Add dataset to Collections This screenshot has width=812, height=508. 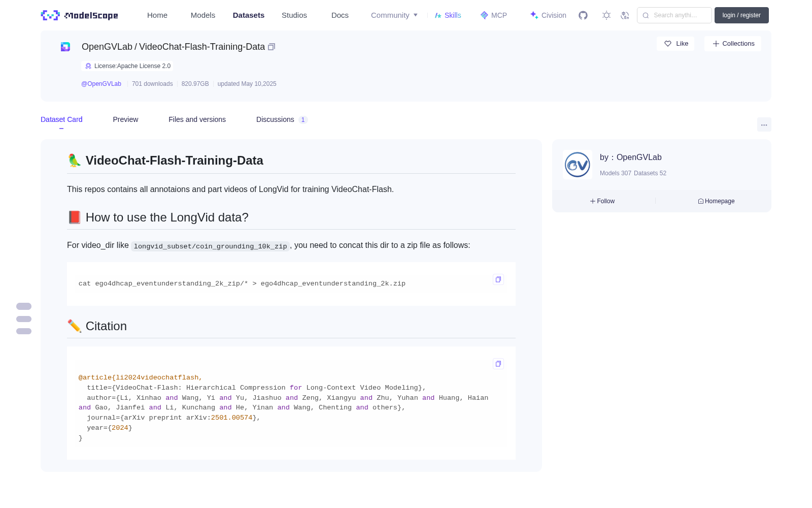pyautogui.click(x=733, y=44)
